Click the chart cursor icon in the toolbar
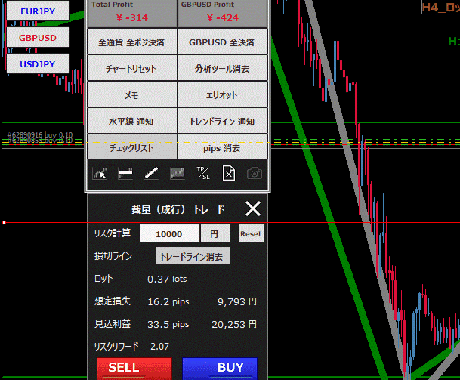This screenshot has width=460, height=380. (100, 174)
